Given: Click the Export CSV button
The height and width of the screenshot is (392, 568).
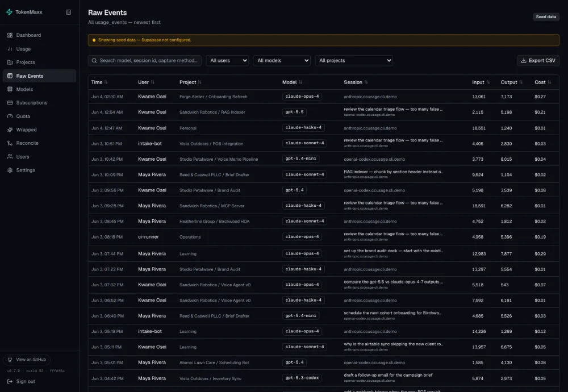Looking at the screenshot, I should [x=538, y=60].
